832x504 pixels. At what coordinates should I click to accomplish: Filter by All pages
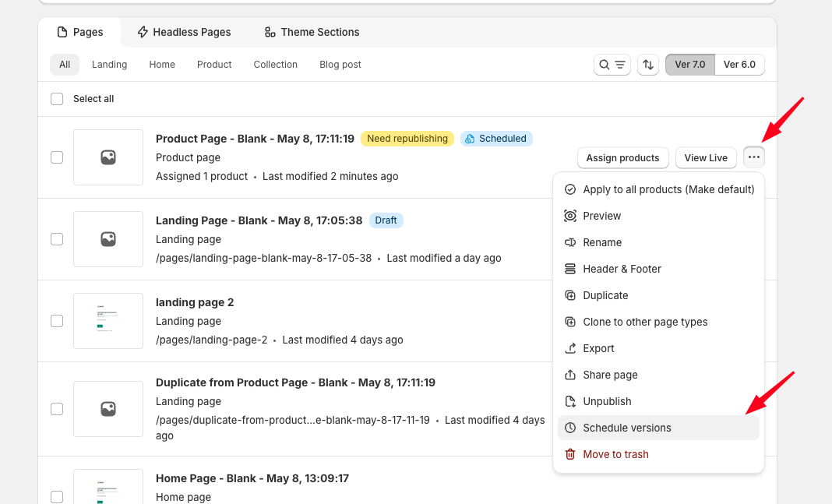point(65,65)
